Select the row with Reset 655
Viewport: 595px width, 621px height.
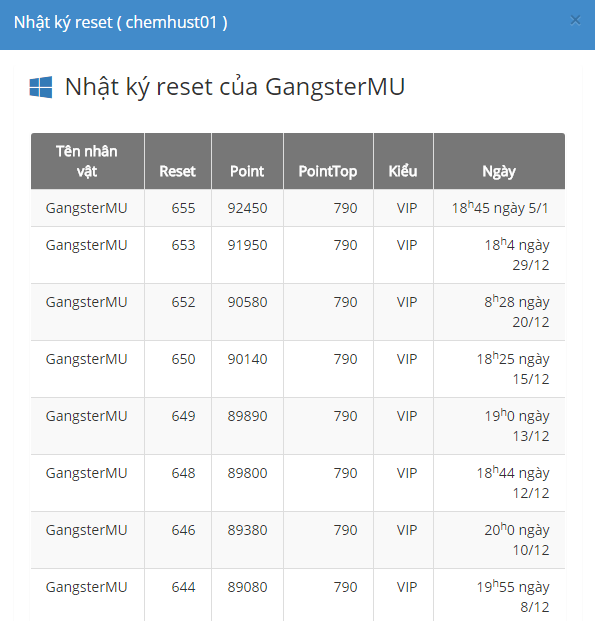coord(298,208)
